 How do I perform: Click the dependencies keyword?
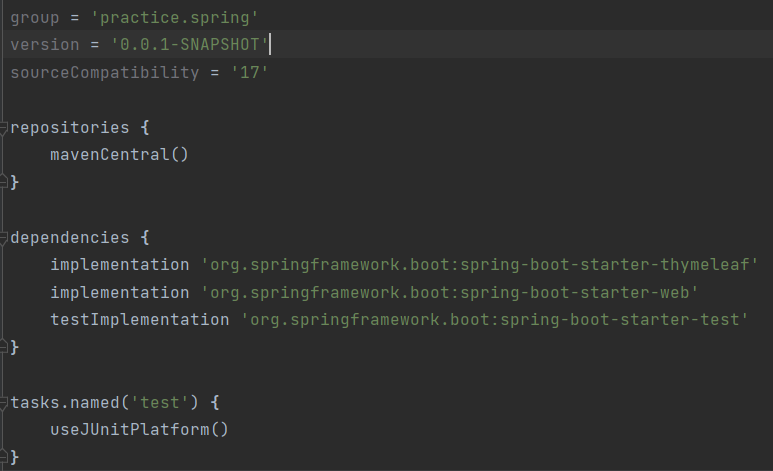click(70, 238)
